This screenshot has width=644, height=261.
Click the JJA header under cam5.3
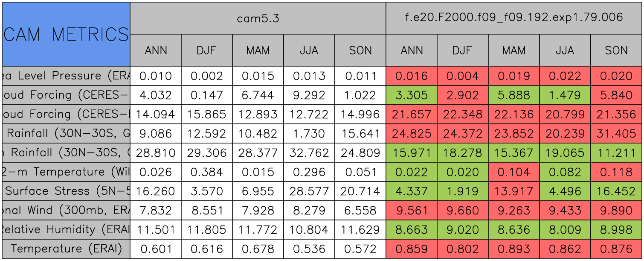coord(309,50)
